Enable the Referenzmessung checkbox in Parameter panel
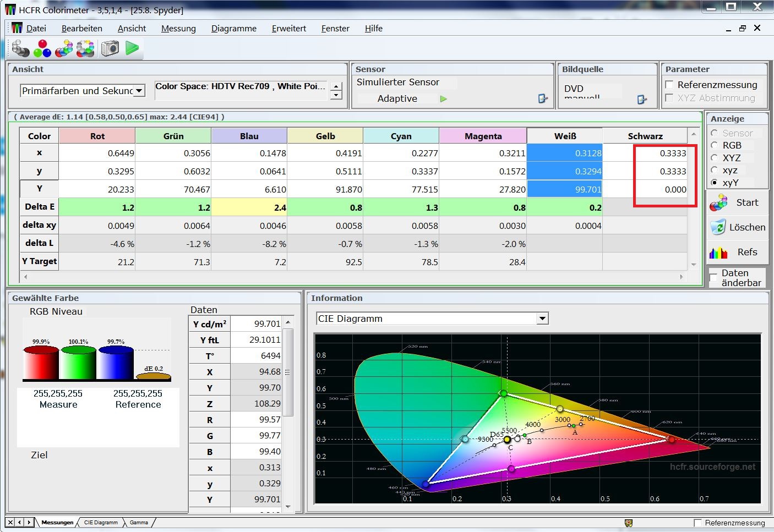The image size is (774, 532). click(670, 85)
